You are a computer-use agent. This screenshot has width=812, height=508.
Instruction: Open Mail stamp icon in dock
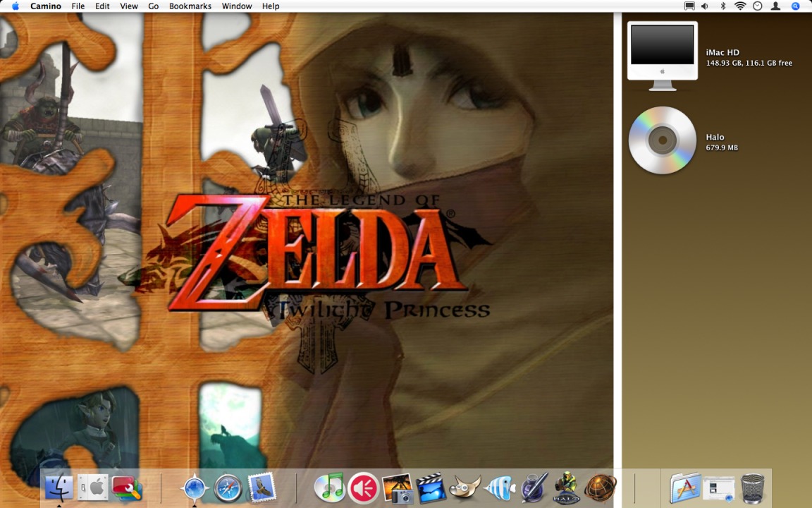click(x=262, y=488)
